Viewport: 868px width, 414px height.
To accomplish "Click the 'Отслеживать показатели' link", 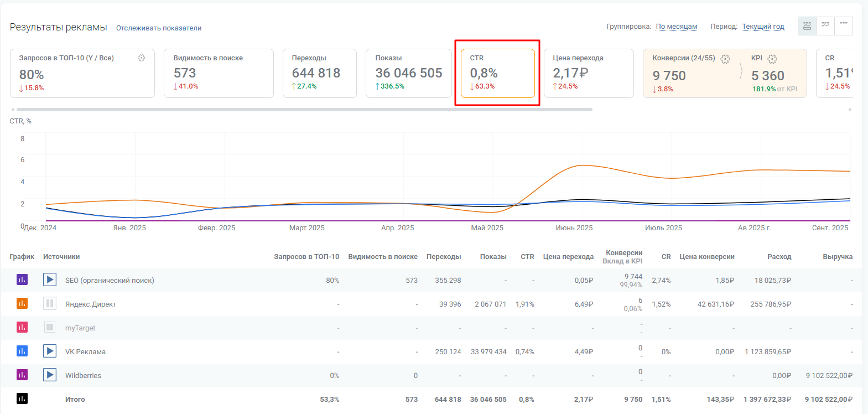I will coord(158,28).
